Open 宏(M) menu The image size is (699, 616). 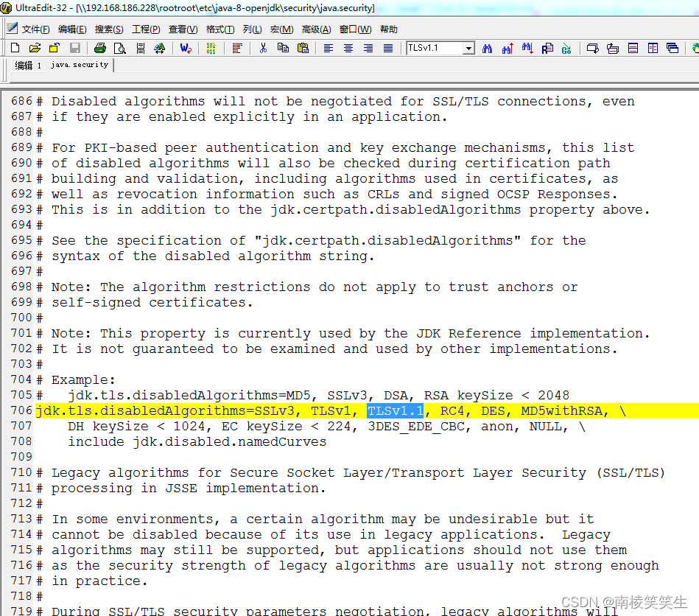(x=282, y=29)
